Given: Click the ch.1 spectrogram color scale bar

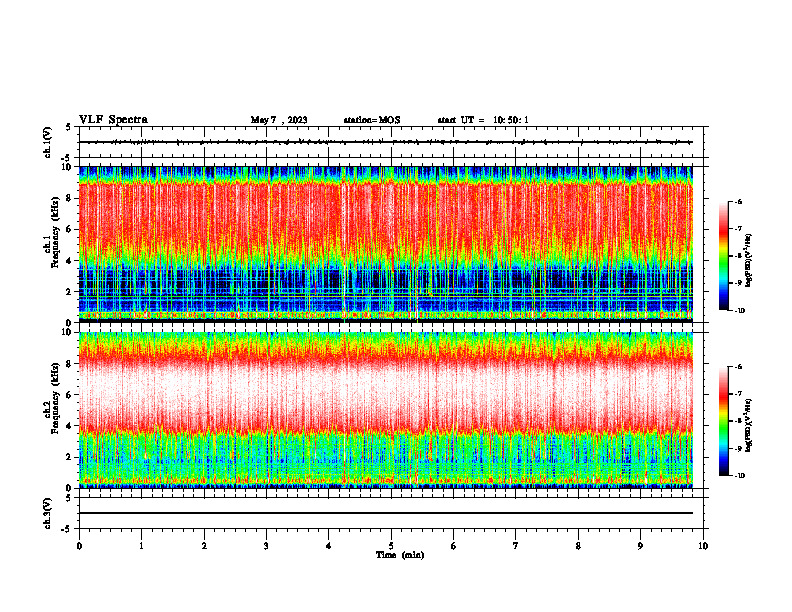Looking at the screenshot, I should point(724,256).
